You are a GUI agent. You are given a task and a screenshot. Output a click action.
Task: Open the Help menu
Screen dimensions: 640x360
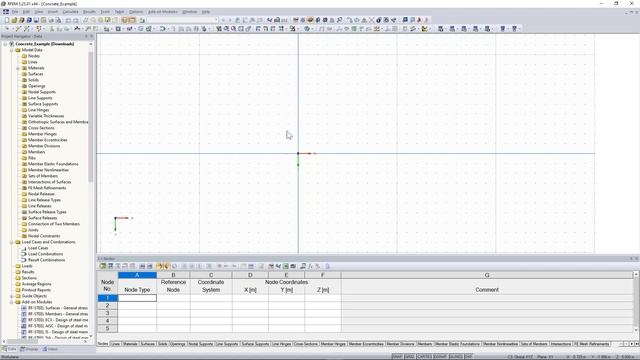[x=206, y=12]
